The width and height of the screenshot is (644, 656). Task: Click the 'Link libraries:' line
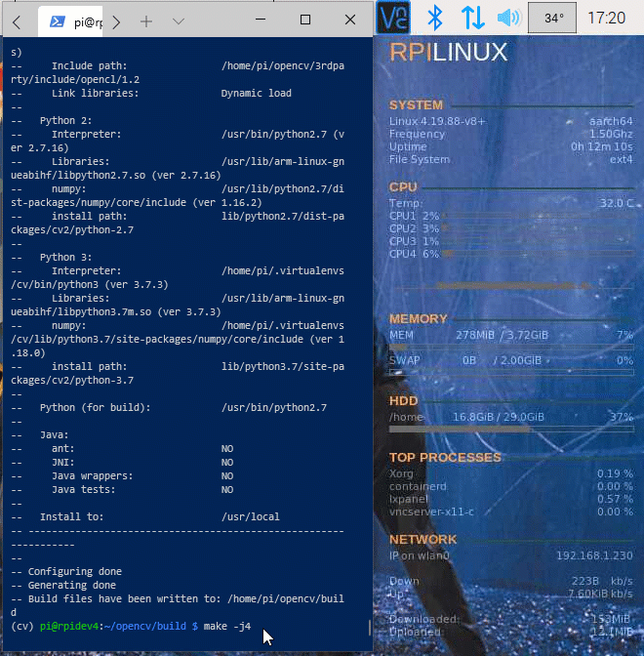click(151, 93)
